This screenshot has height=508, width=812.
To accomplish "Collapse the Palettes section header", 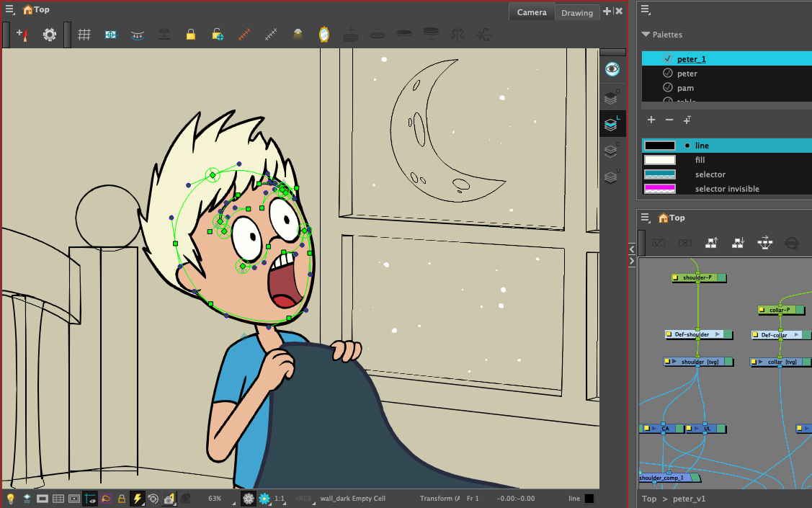I will click(645, 34).
